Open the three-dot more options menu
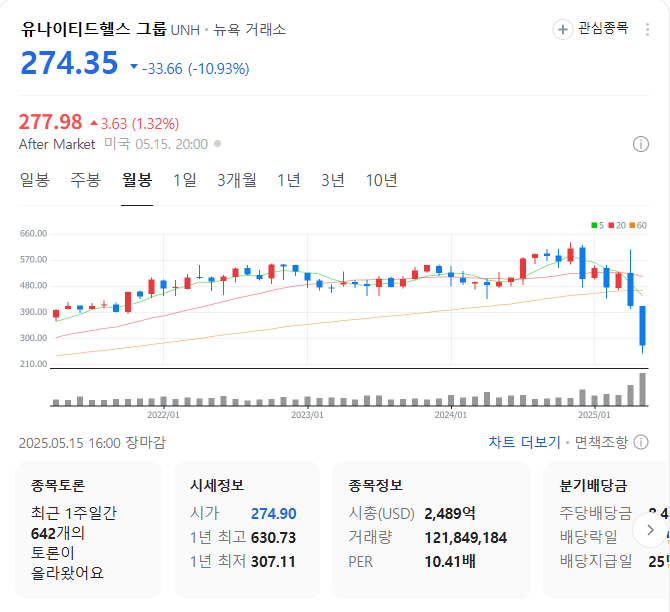The height and width of the screenshot is (612, 670). [x=647, y=29]
